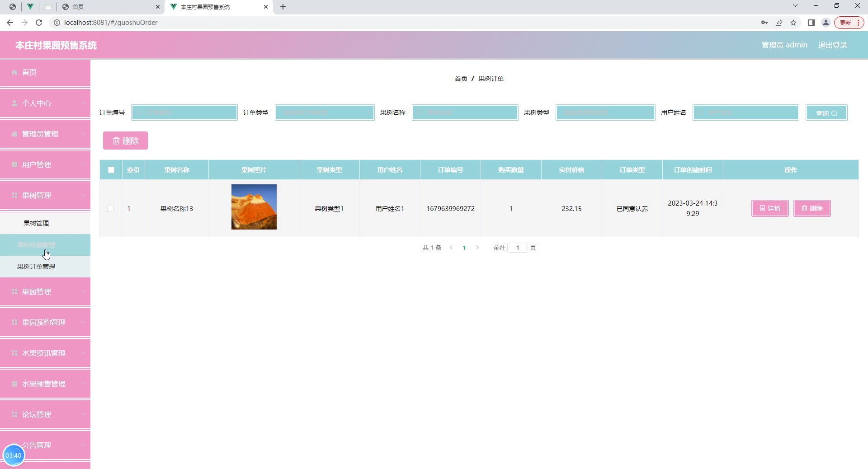Open the tab search chevron
The width and height of the screenshot is (868, 469).
pyautogui.click(x=795, y=6)
